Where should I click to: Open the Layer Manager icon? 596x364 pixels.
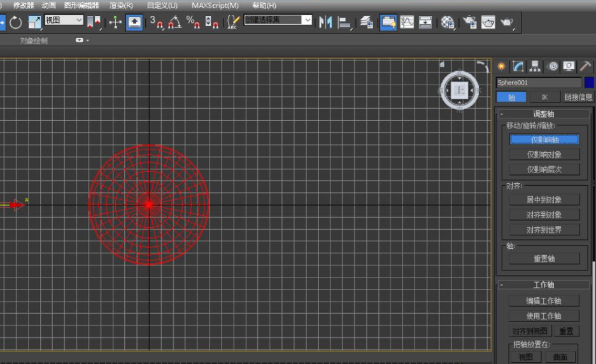click(x=366, y=22)
